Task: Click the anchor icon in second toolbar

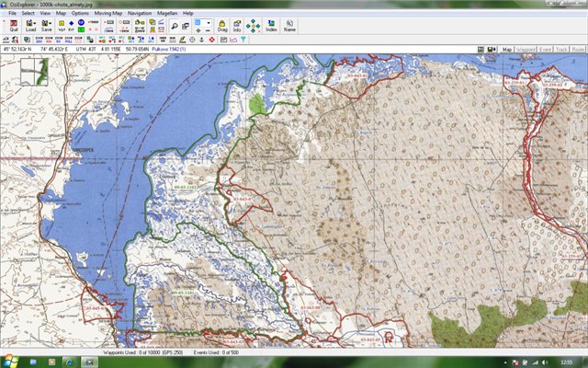Action: point(202,40)
